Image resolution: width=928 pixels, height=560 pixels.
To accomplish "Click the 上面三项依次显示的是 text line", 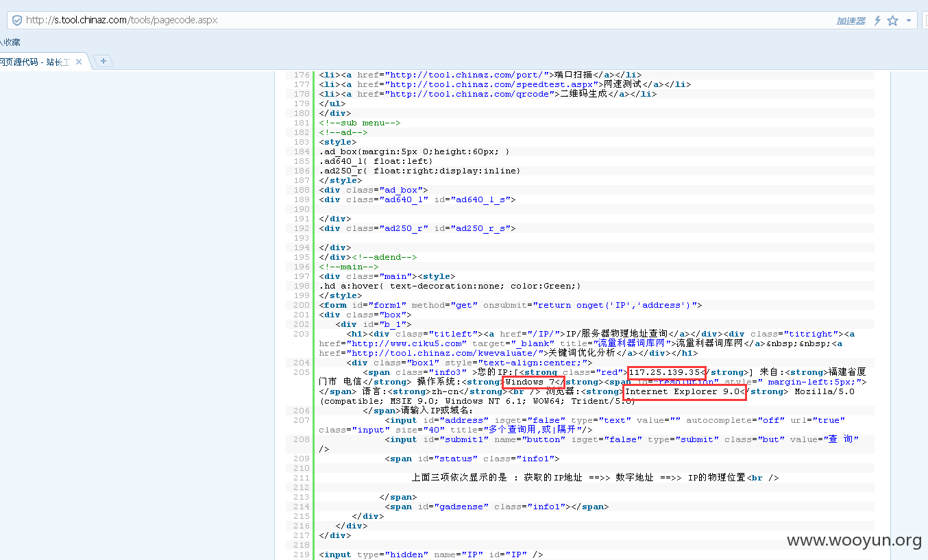I will [x=595, y=478].
